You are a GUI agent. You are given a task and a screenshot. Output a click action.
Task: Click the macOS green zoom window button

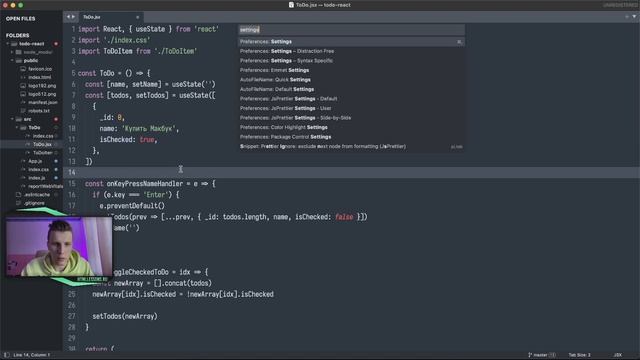tap(20, 5)
